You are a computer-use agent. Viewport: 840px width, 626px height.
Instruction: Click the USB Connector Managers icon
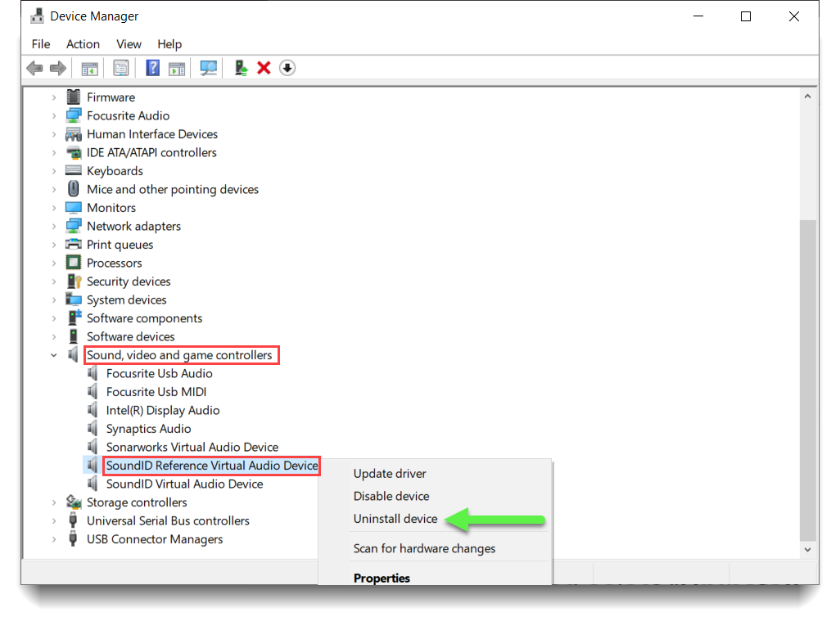pos(73,538)
